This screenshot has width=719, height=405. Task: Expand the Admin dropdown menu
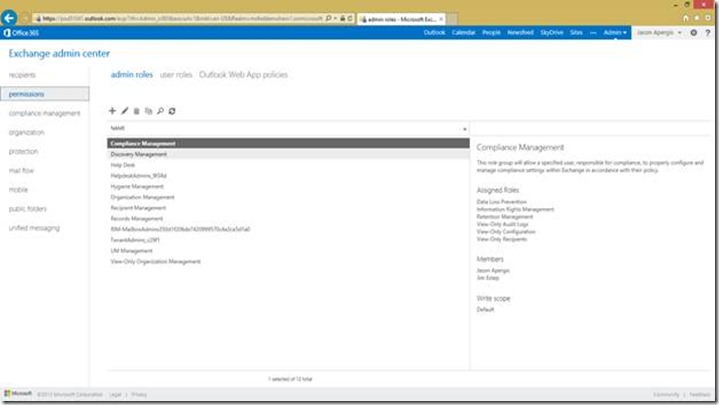point(615,33)
